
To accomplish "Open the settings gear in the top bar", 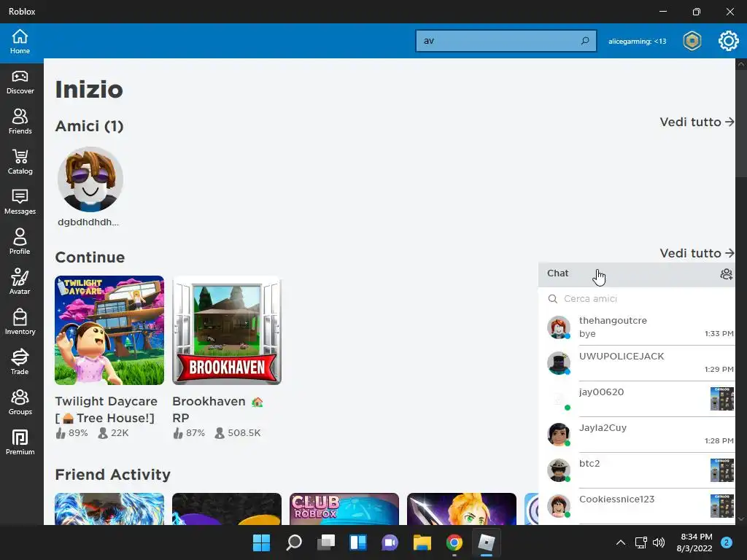I will [729, 41].
